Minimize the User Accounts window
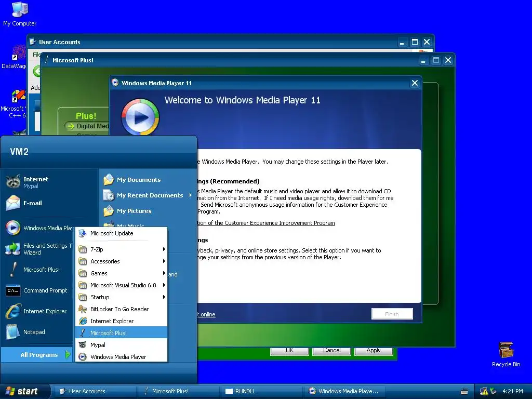The image size is (532, 399). (x=402, y=42)
